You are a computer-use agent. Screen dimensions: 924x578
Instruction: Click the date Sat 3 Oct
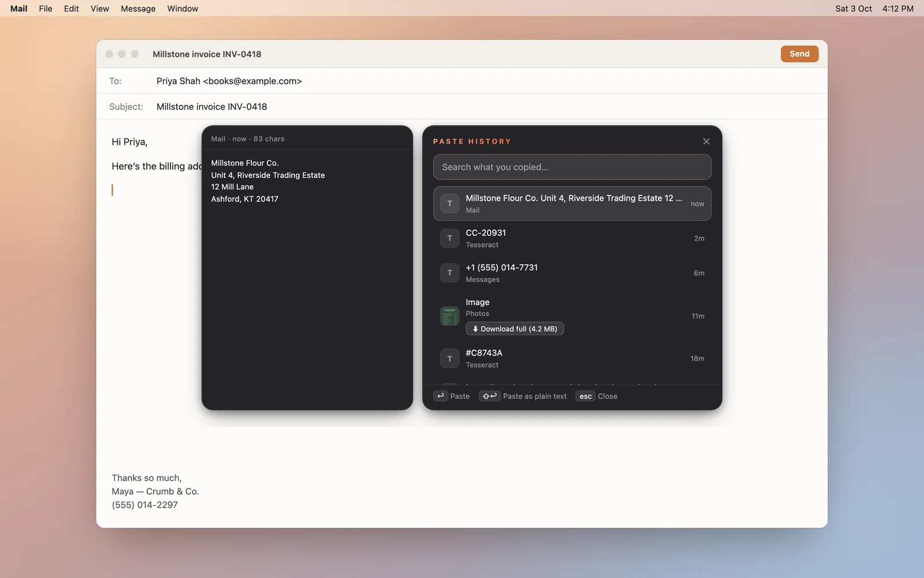click(x=854, y=9)
